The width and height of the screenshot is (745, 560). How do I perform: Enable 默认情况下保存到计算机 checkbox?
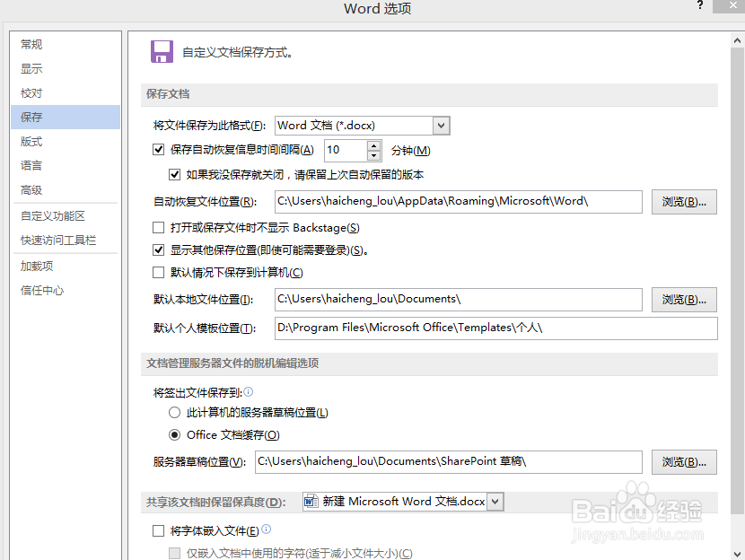[x=158, y=272]
